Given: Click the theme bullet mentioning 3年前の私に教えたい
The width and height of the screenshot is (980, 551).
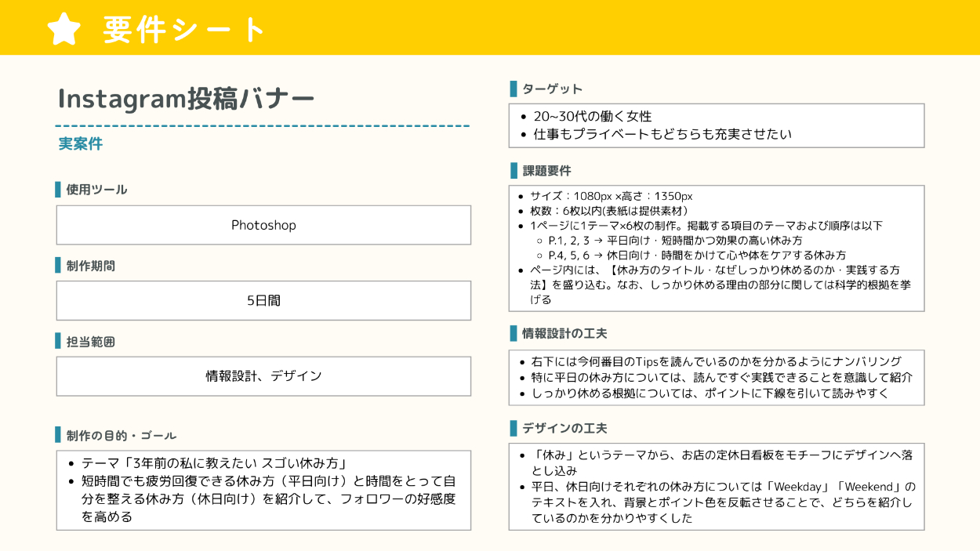Looking at the screenshot, I should 214,463.
